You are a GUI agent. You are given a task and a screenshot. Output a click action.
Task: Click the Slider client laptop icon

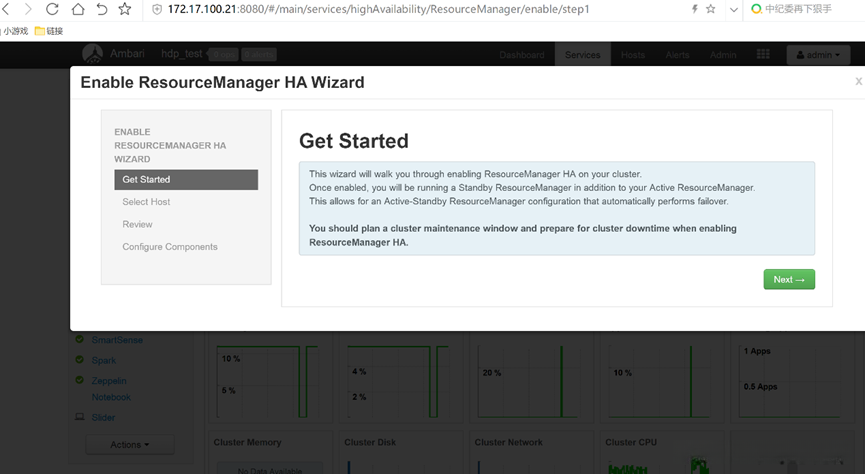[x=79, y=417]
